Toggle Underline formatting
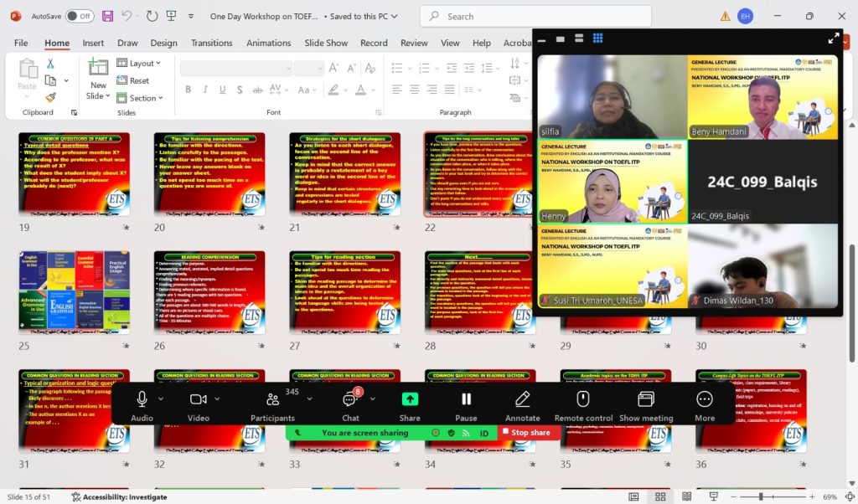The width and height of the screenshot is (858, 504). click(x=222, y=89)
